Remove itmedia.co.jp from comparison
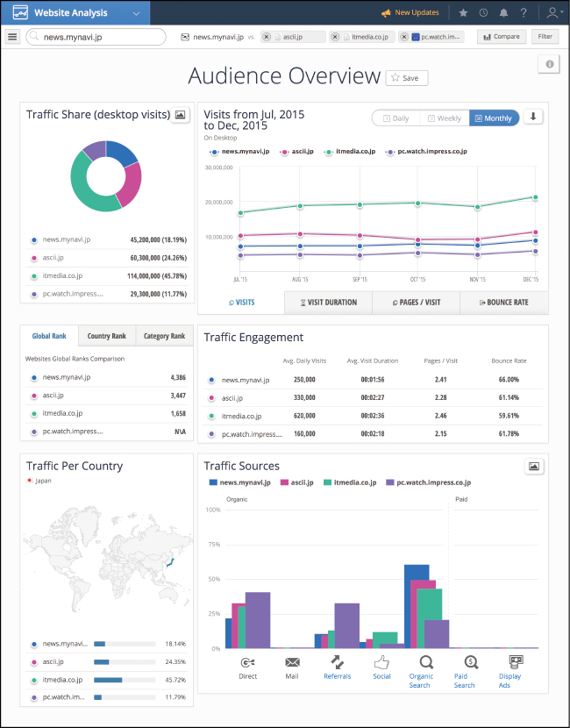Viewport: 570px width, 728px height. (x=335, y=37)
